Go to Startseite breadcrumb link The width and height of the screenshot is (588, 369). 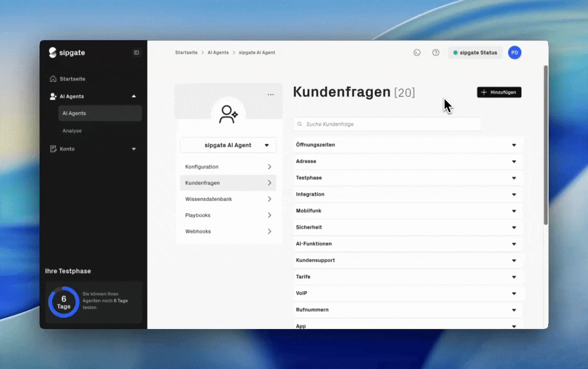coord(186,53)
